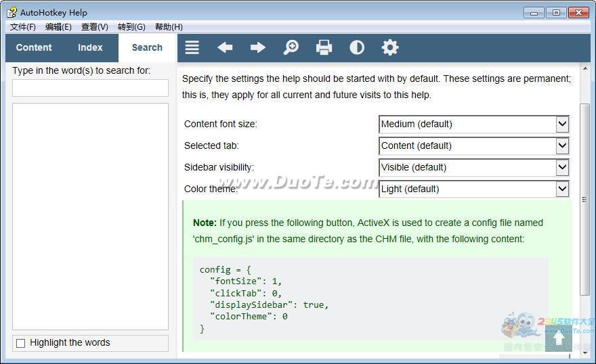596x364 pixels.
Task: Click the scroll-to-top arrow icon
Action: [558, 338]
